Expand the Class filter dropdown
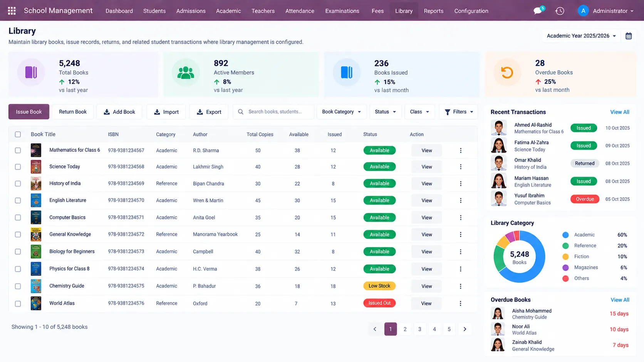This screenshot has height=362, width=644. 419,112
